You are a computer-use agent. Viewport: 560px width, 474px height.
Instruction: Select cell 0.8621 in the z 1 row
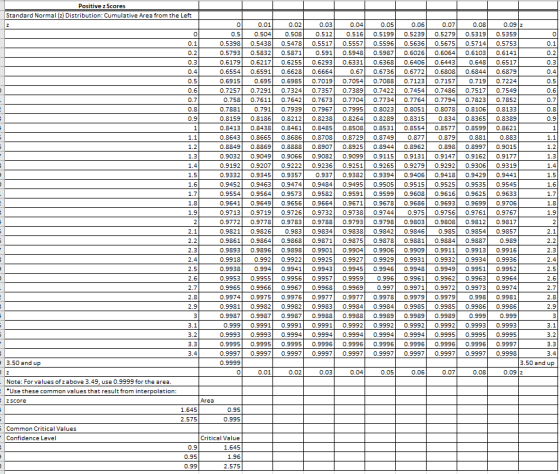(503, 128)
